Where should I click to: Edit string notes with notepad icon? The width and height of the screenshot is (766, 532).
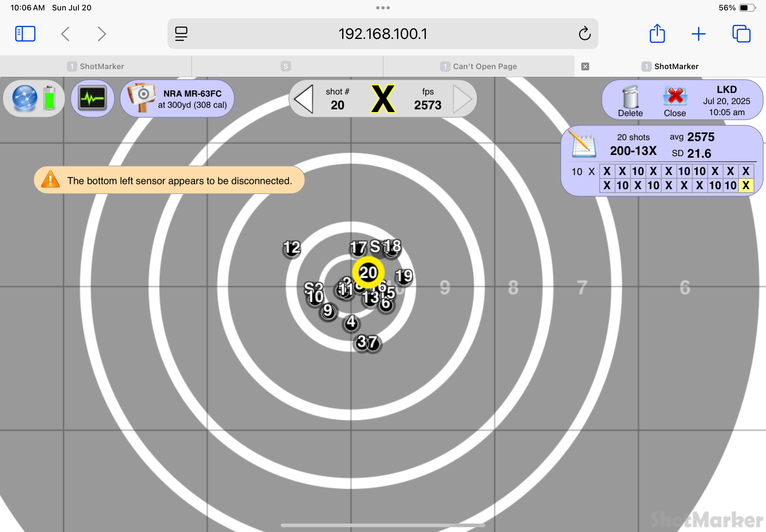(583, 144)
